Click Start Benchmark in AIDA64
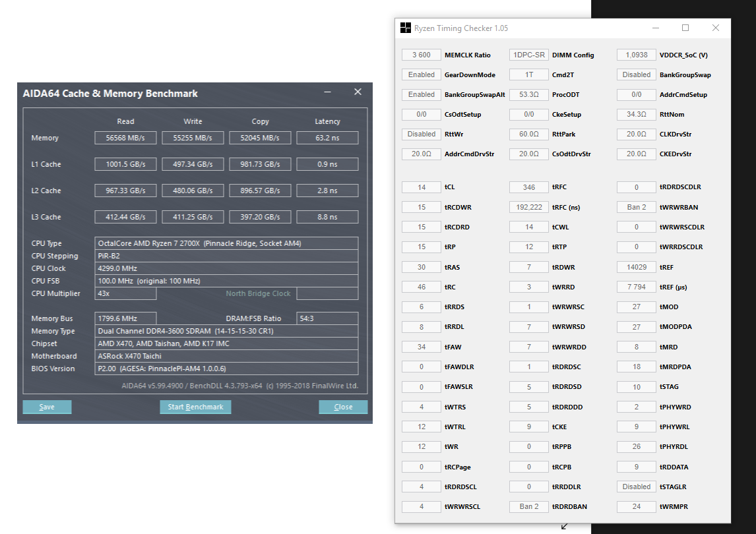The height and width of the screenshot is (534, 756). point(195,407)
